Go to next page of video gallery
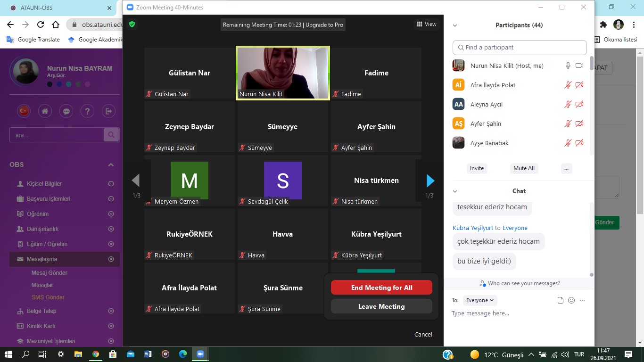 pyautogui.click(x=430, y=181)
